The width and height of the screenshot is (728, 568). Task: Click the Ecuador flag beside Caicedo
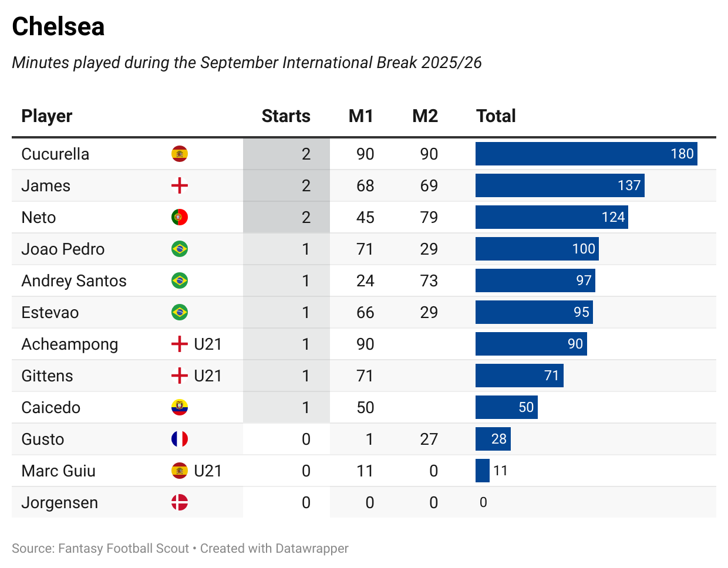180,408
